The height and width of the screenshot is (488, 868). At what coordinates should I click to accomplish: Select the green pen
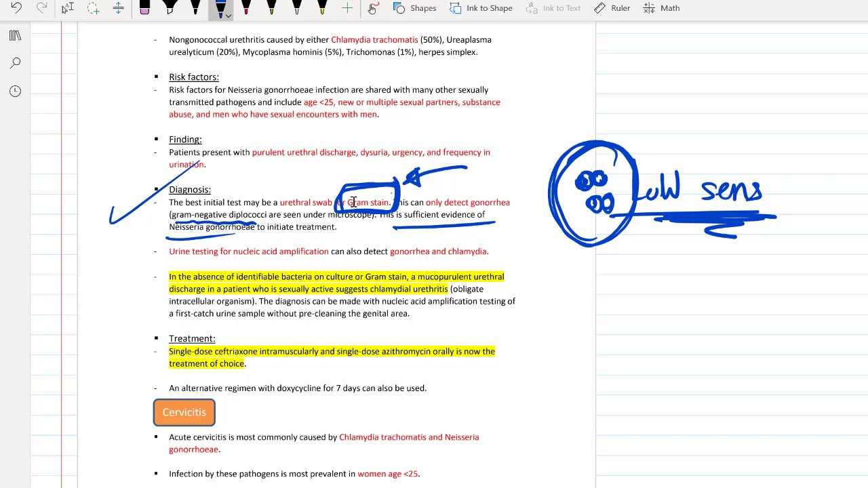pyautogui.click(x=271, y=8)
